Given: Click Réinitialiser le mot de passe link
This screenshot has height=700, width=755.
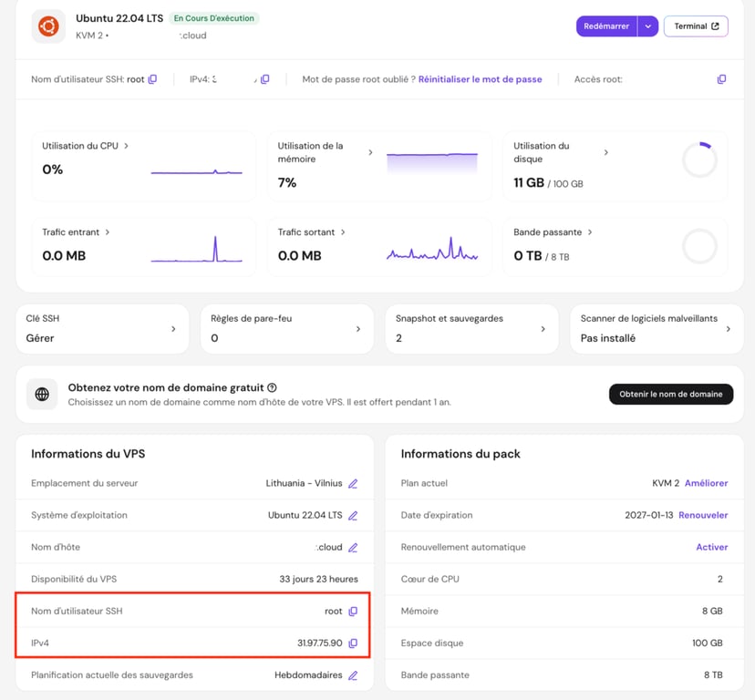Looking at the screenshot, I should (480, 79).
